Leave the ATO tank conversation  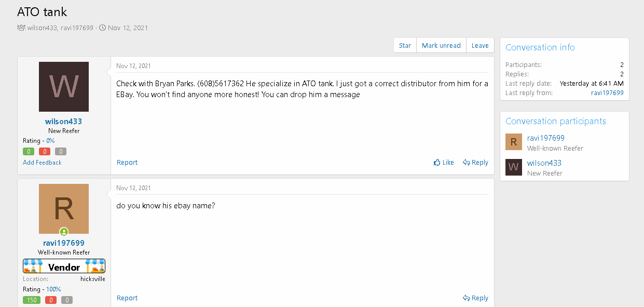(480, 46)
